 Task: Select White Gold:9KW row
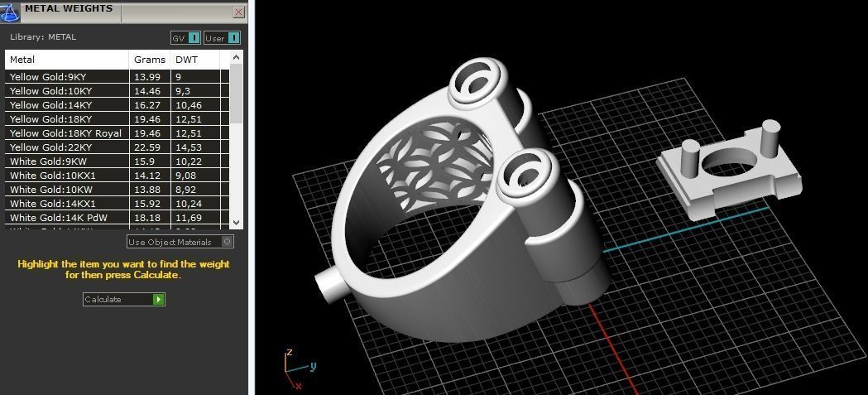(117, 161)
